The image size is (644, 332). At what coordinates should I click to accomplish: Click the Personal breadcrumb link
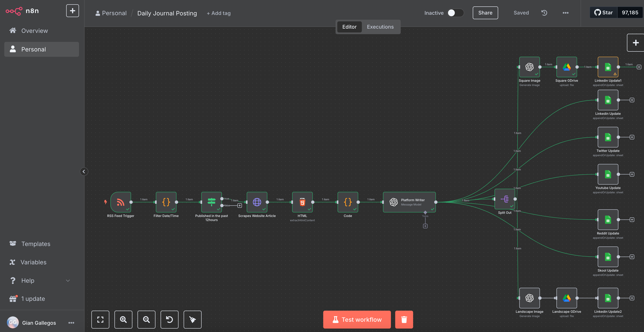click(111, 13)
